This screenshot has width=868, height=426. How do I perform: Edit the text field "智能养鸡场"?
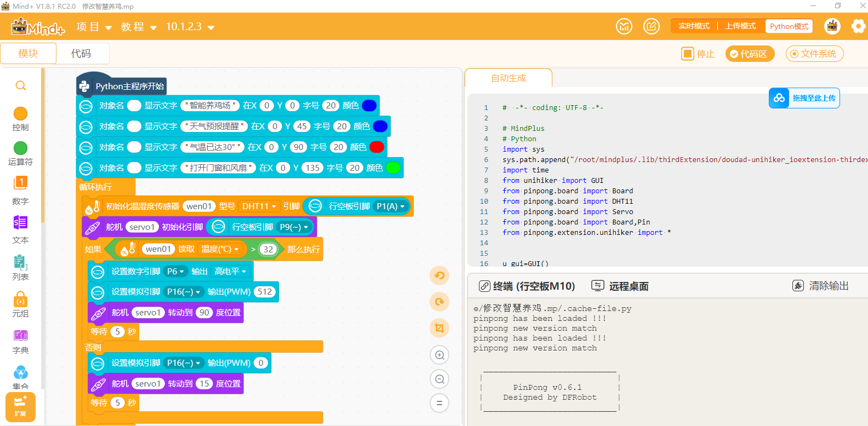click(210, 105)
